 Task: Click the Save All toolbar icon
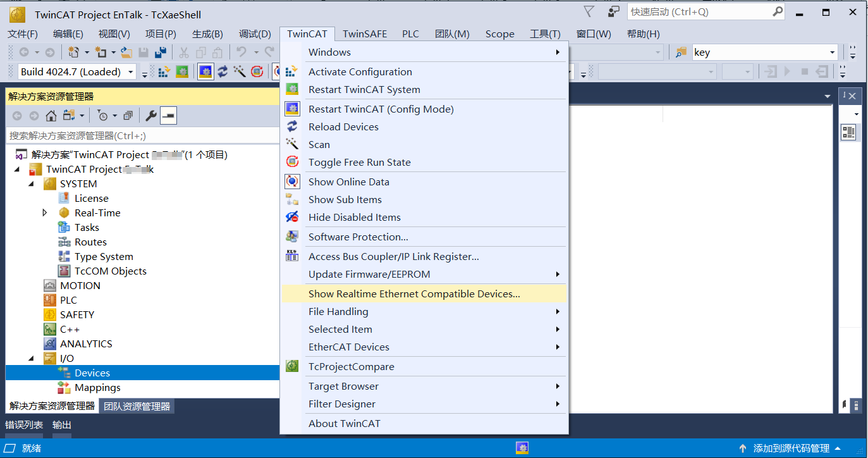click(x=161, y=53)
